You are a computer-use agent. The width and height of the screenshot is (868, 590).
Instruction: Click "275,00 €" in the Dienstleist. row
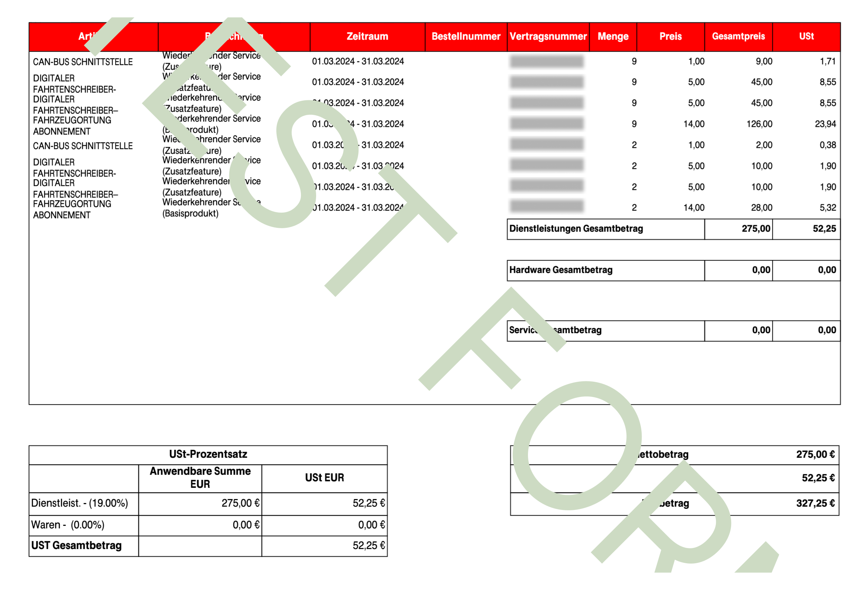point(240,503)
